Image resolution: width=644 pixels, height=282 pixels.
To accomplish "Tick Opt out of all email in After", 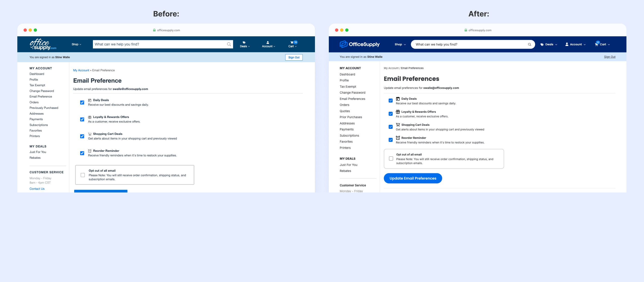I will pos(391,159).
